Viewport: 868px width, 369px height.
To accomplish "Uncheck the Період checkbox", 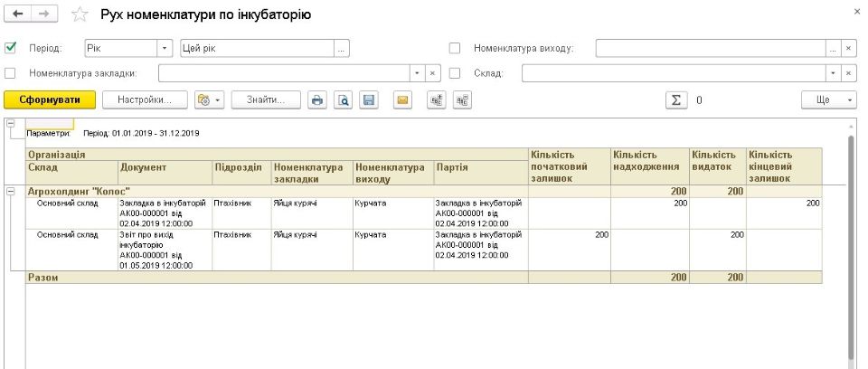I will (x=11, y=48).
